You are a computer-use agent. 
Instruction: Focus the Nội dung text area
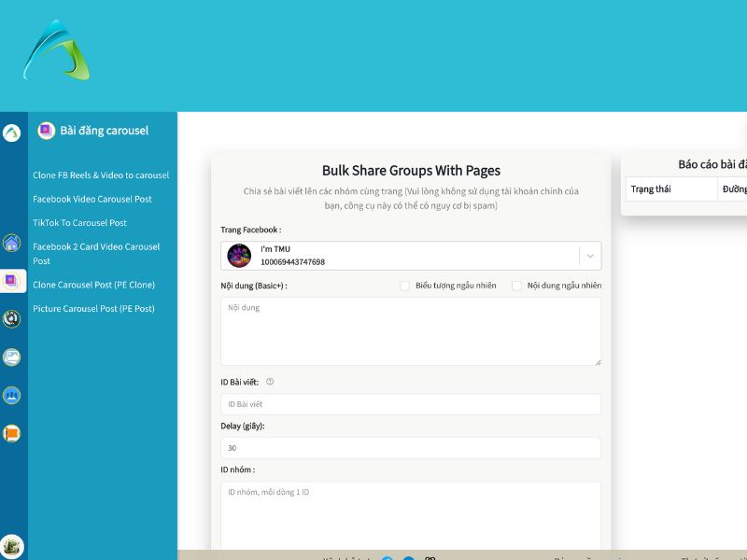tap(411, 331)
